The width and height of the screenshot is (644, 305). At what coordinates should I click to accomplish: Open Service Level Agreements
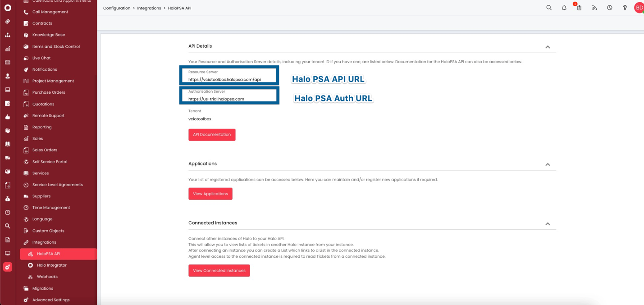pyautogui.click(x=58, y=185)
